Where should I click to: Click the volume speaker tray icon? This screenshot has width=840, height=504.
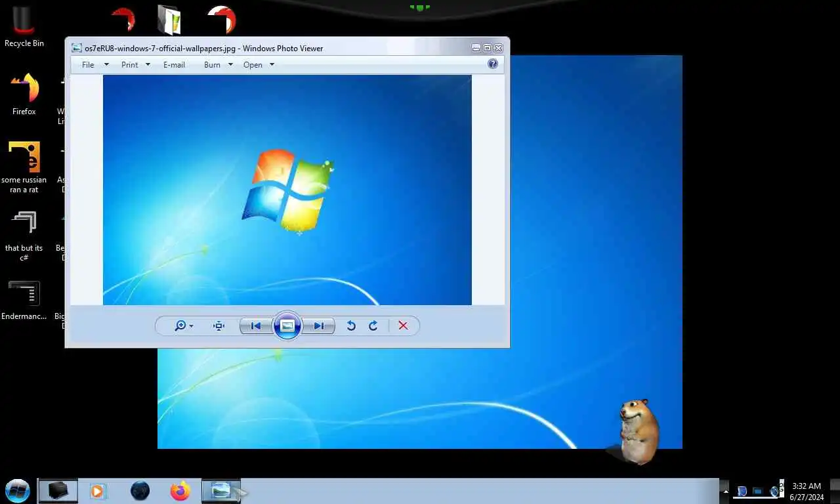pyautogui.click(x=774, y=491)
